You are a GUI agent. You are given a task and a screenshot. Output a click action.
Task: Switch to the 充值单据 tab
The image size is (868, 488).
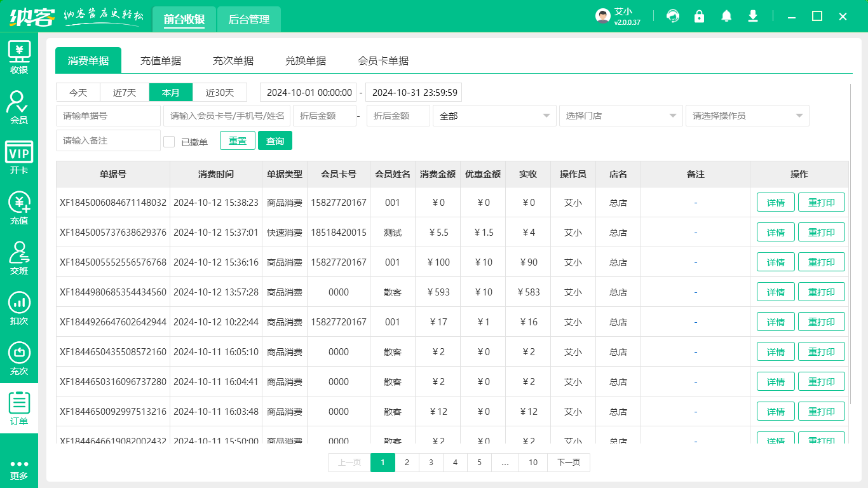click(x=161, y=60)
